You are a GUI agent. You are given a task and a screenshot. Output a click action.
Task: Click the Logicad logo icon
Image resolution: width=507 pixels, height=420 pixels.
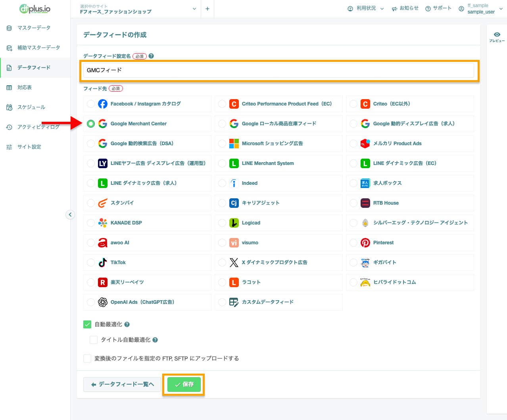pos(234,223)
